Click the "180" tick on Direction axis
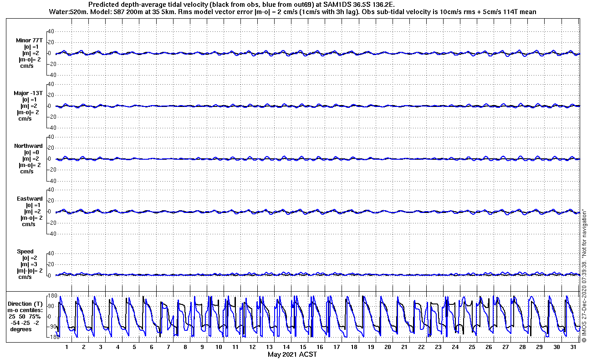 click(53, 296)
